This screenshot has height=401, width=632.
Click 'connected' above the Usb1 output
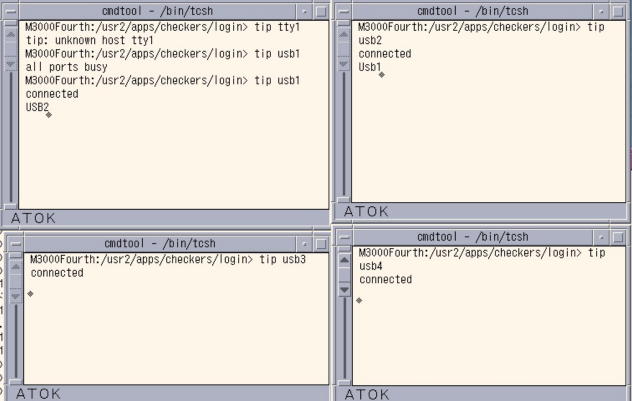[x=385, y=54]
